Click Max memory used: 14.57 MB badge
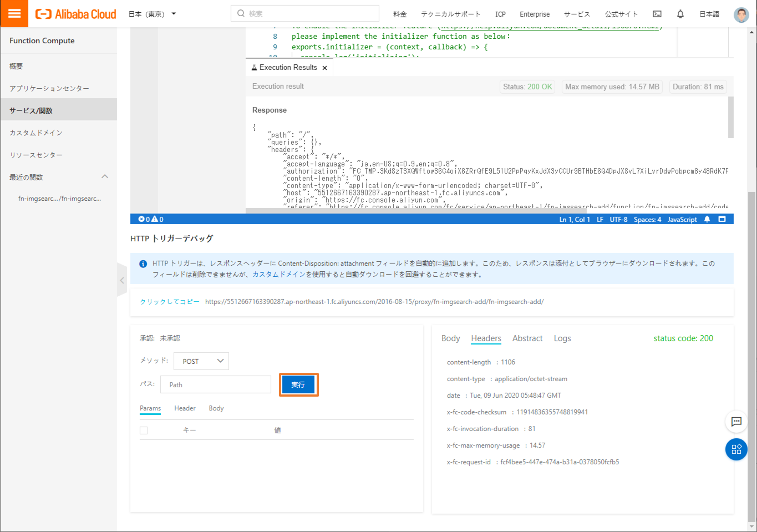Viewport: 757px width, 532px height. [x=612, y=87]
